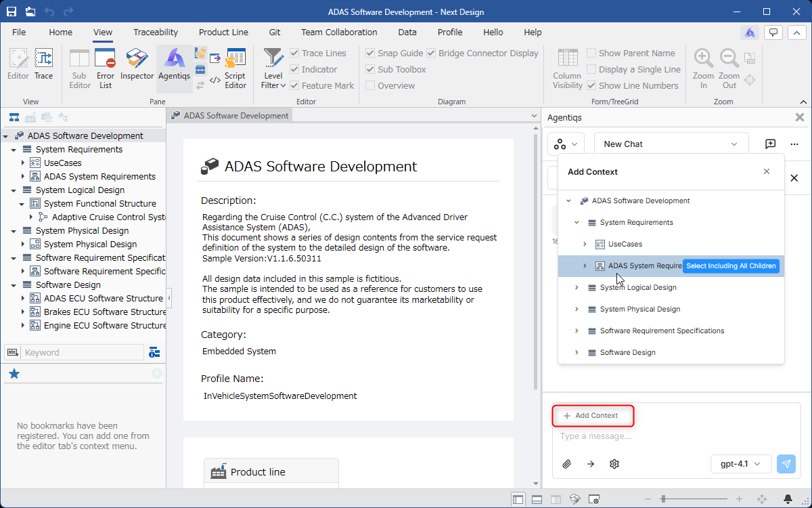812x508 pixels.
Task: Expand UseCases in Add Context tree
Action: click(585, 244)
